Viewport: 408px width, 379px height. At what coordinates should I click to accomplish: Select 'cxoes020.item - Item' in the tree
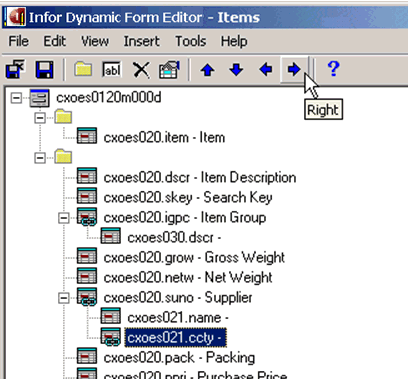pyautogui.click(x=164, y=137)
